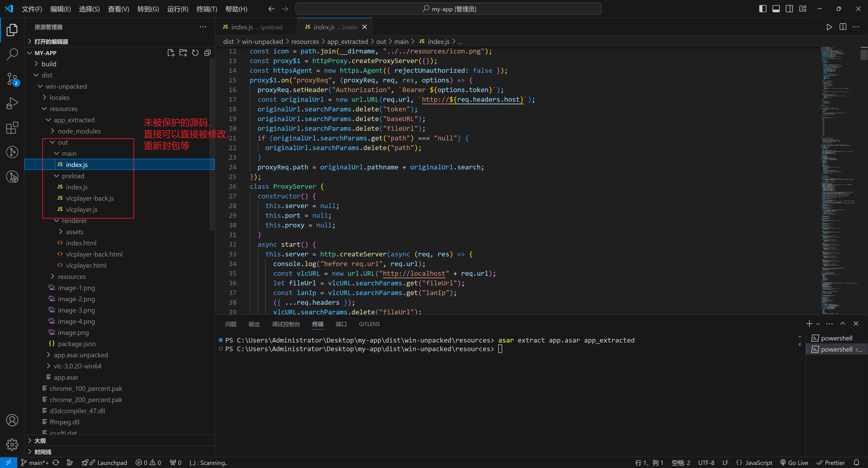The image size is (868, 468).
Task: Click New File icon in MY-APP header
Action: point(171,53)
